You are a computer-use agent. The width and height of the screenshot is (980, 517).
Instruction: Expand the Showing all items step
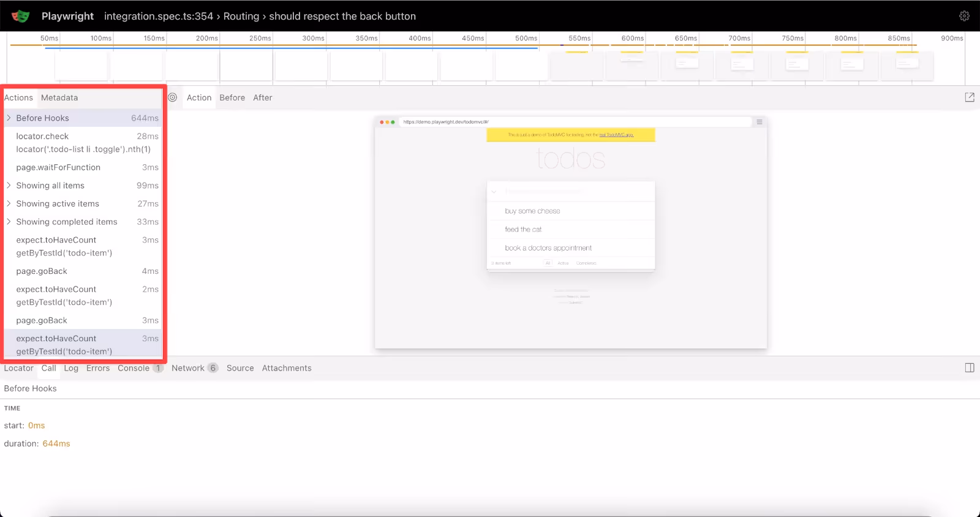tap(9, 185)
